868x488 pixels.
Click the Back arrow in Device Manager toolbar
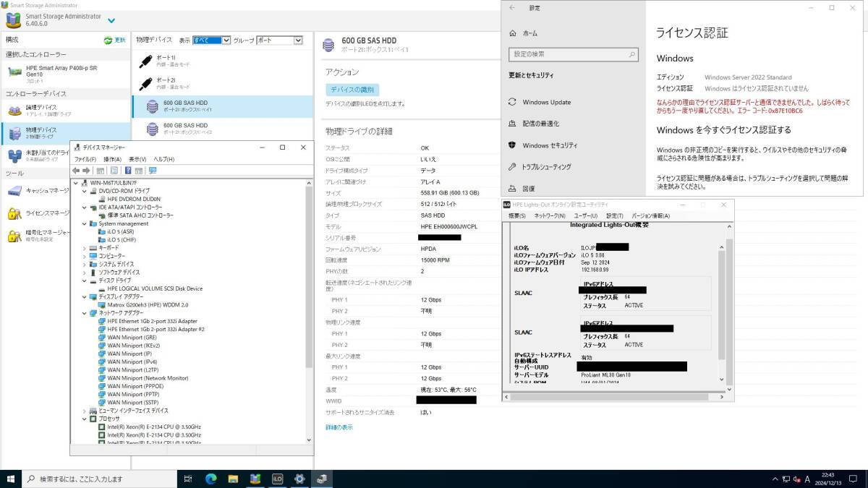(x=76, y=171)
